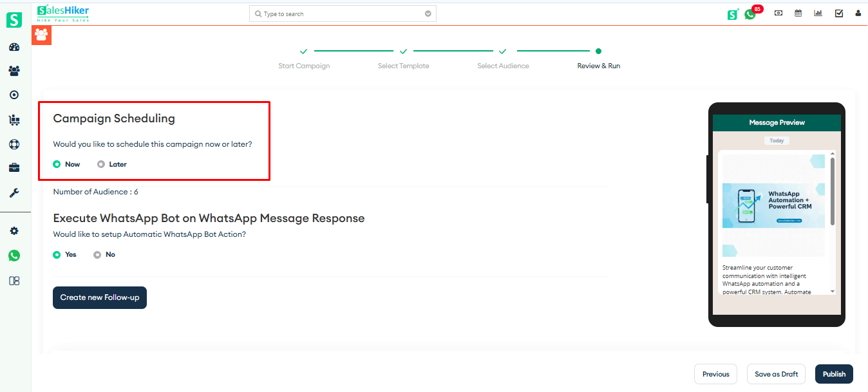This screenshot has width=868, height=392.
Task: Click the wrench tools icon in sidebar
Action: (x=14, y=192)
